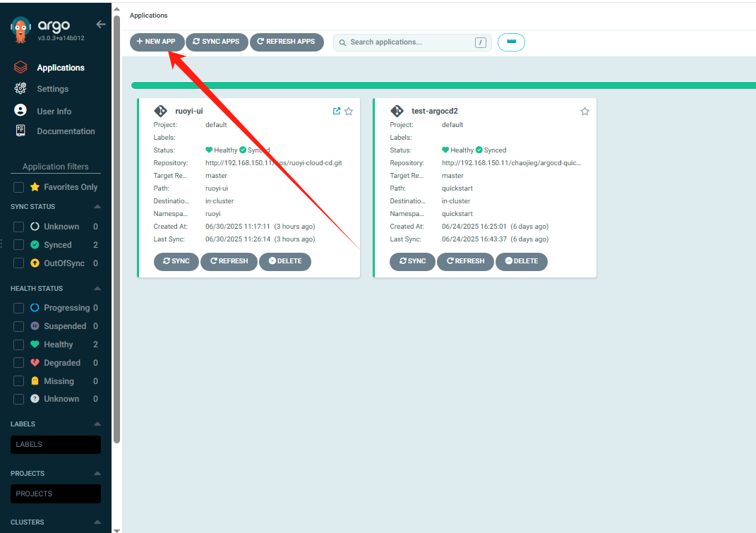Screen dimensions: 756x533
Task: Click the OutOfSync yellow arrow icon
Action: [x=35, y=263]
